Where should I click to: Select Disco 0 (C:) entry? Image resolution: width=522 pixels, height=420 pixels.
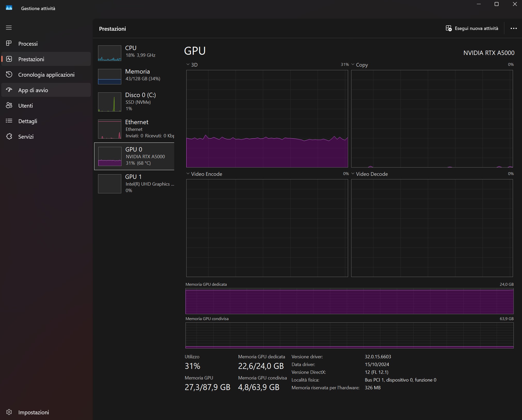pyautogui.click(x=135, y=102)
